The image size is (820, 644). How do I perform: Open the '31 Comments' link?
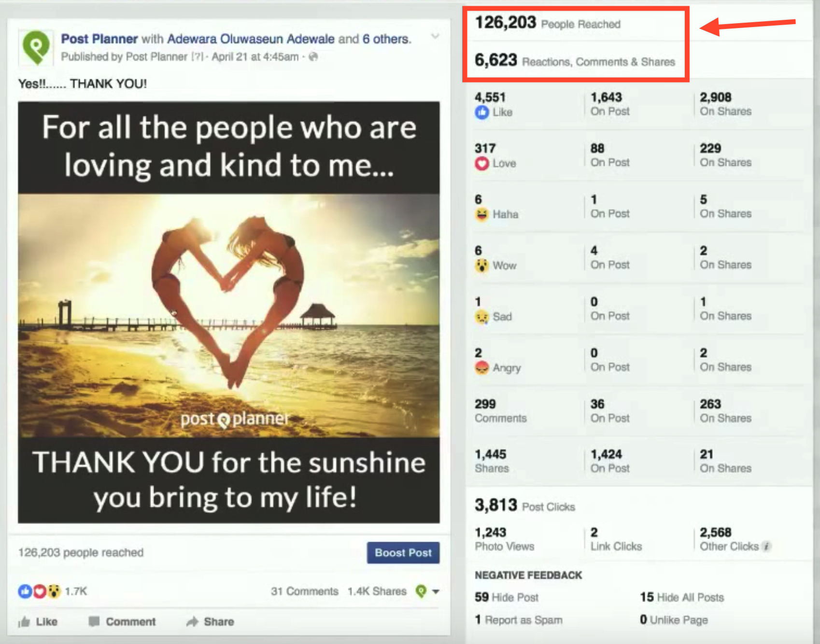(x=304, y=591)
